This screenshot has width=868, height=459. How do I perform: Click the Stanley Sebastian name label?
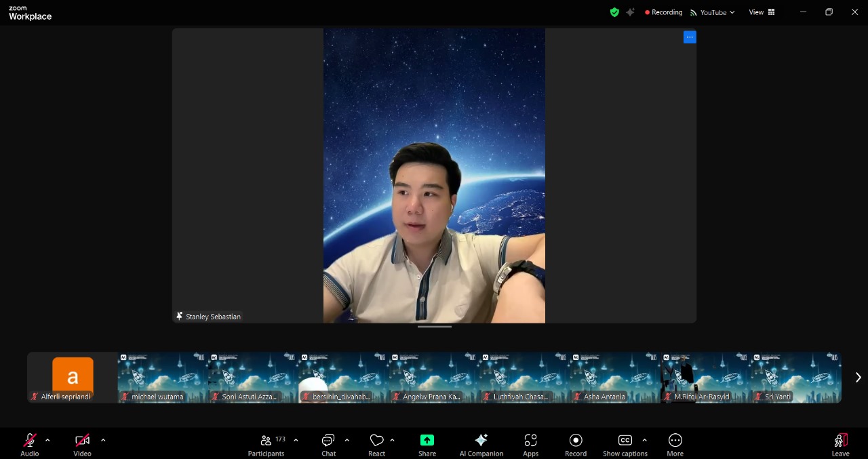tap(214, 317)
